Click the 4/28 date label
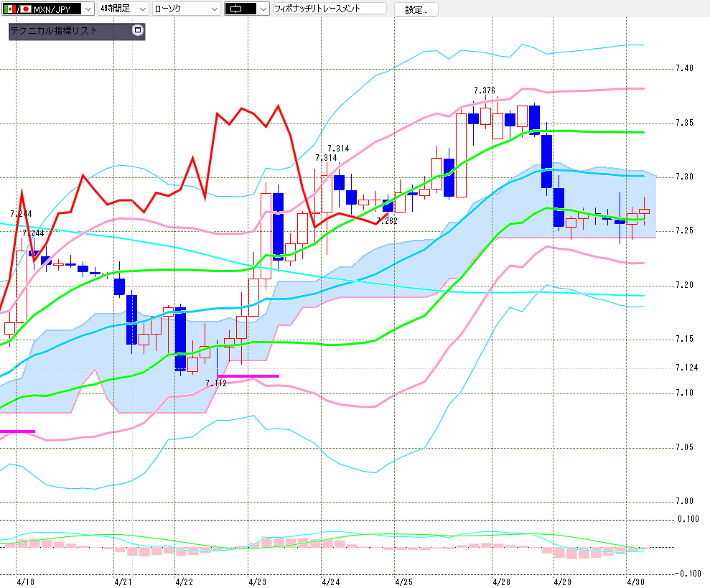Image resolution: width=710 pixels, height=588 pixels. click(501, 582)
